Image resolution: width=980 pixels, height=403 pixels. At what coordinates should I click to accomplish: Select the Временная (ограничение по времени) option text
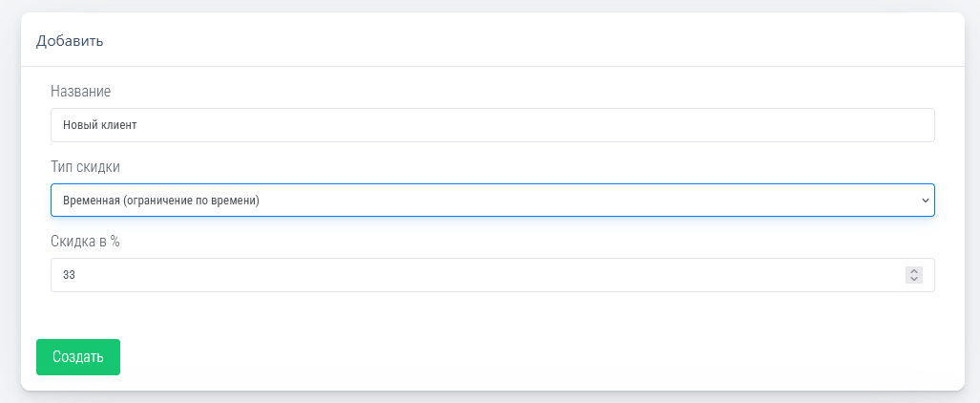point(161,201)
